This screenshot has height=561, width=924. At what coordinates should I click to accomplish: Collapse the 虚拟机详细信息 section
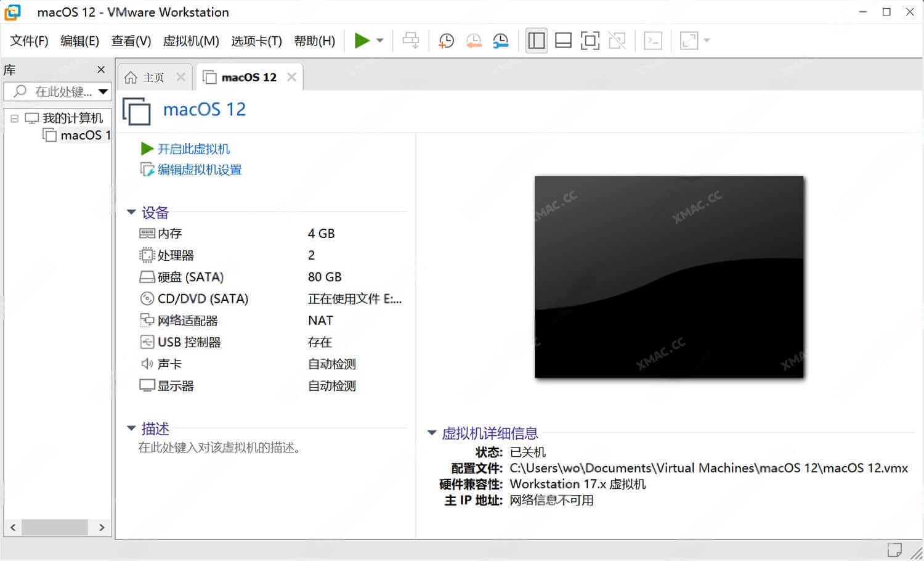[x=431, y=432]
